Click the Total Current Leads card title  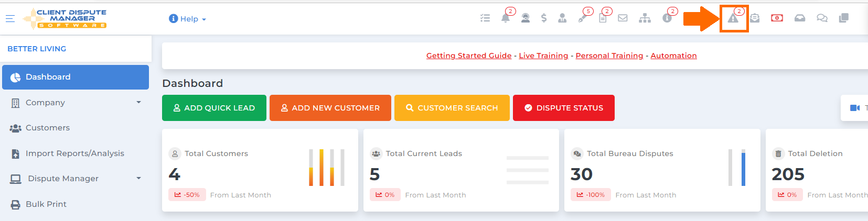tap(424, 153)
